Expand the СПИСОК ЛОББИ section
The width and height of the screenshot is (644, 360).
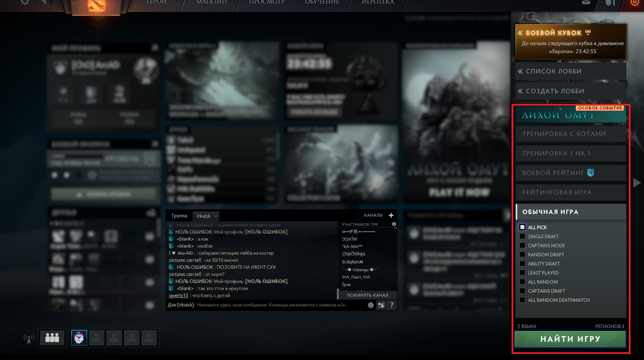[571, 71]
